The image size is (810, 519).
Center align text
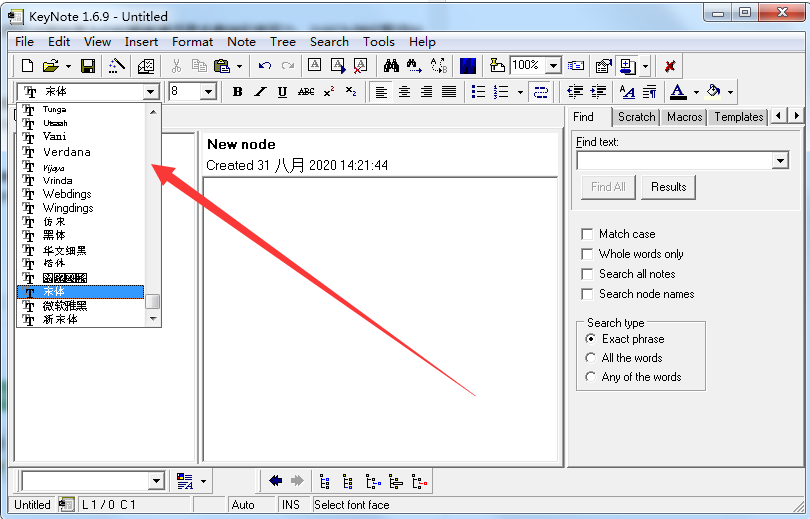click(x=404, y=92)
